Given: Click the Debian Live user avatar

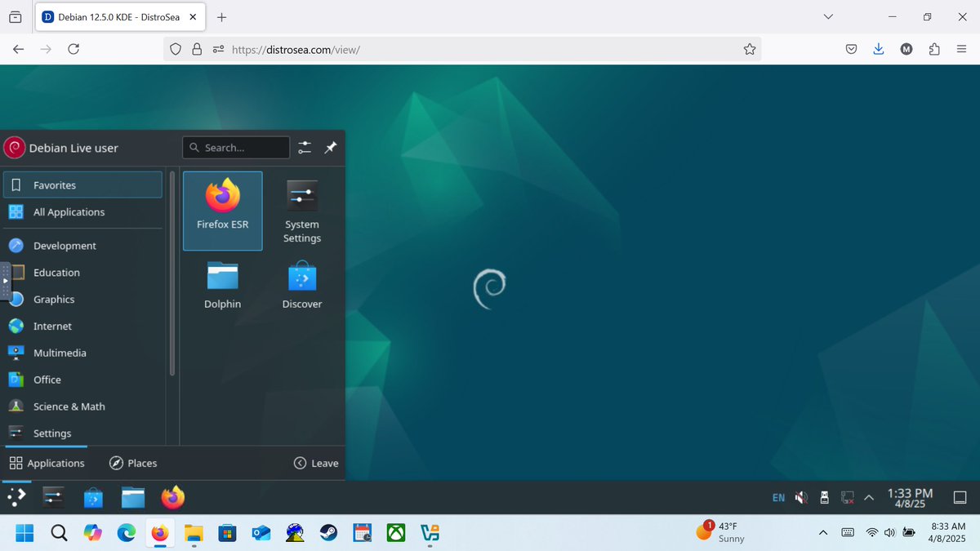Looking at the screenshot, I should point(15,148).
